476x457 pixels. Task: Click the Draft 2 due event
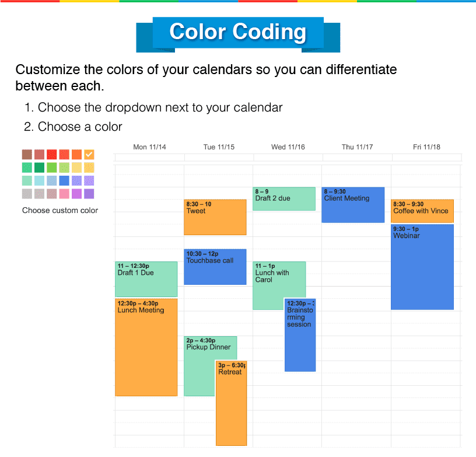pos(284,198)
